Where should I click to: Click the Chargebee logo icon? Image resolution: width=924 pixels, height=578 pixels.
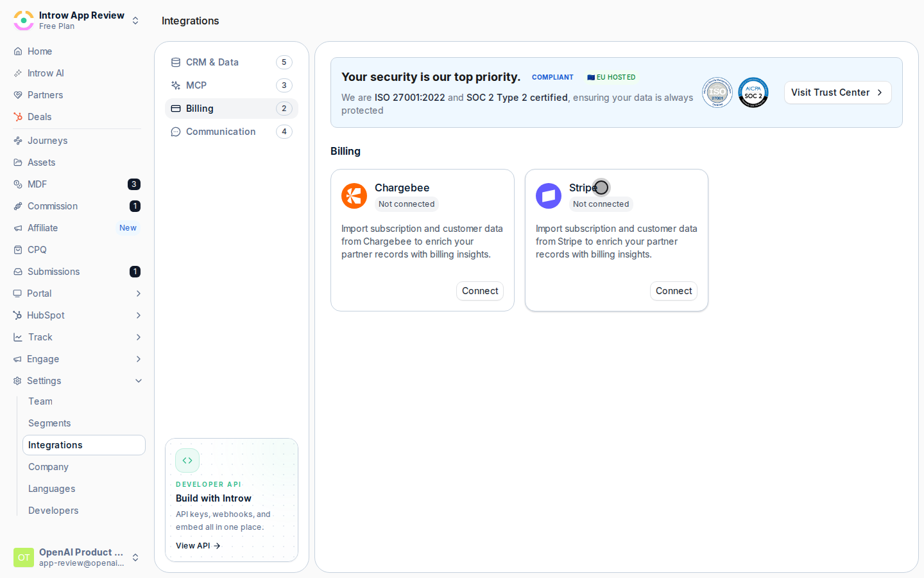[354, 197]
